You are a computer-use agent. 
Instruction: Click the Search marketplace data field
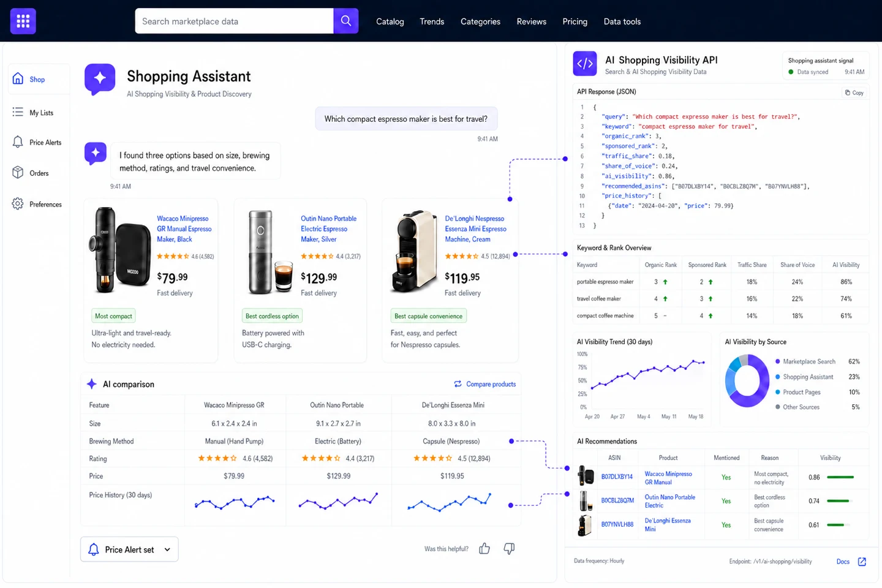pos(235,21)
